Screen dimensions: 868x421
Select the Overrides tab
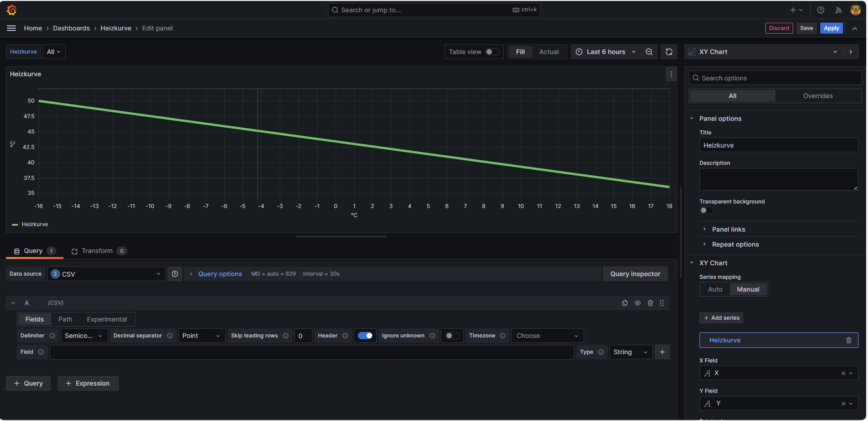coord(818,96)
